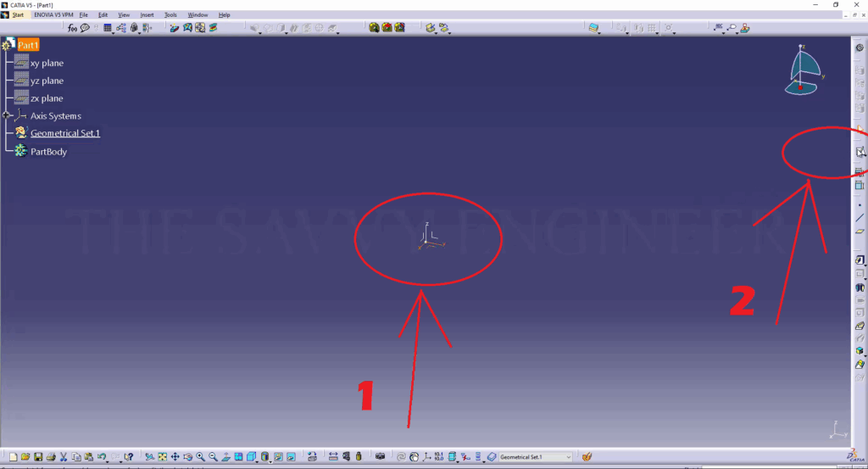Image resolution: width=868 pixels, height=469 pixels.
Task: Open the Tools menu
Action: (x=170, y=15)
